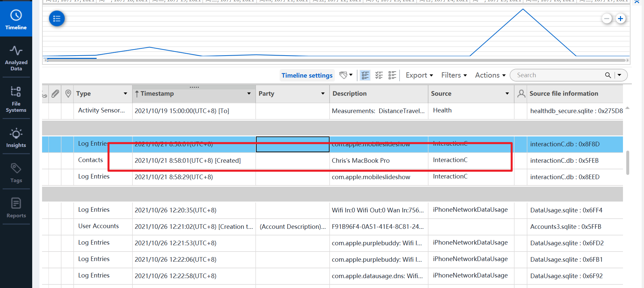The width and height of the screenshot is (644, 288).
Task: Select the Activity Sensor row
Action: pyautogui.click(x=333, y=111)
